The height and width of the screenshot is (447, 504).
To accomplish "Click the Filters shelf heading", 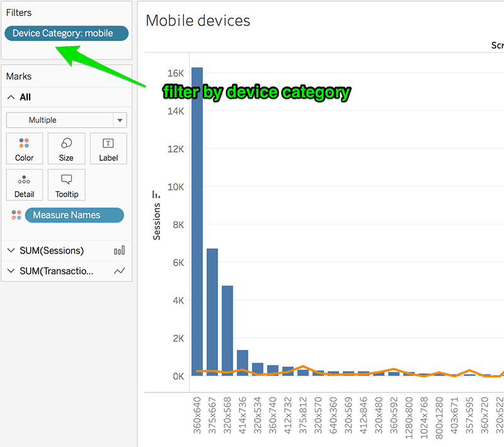I will click(x=19, y=13).
